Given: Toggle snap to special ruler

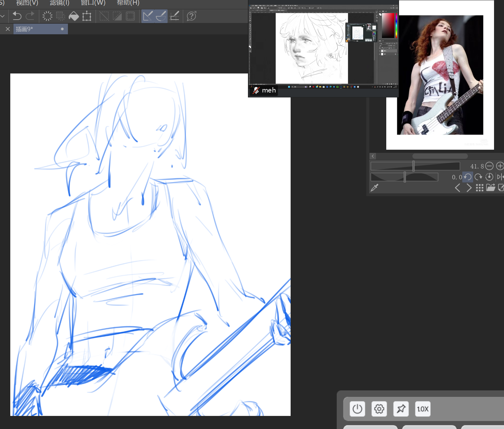Looking at the screenshot, I should pyautogui.click(x=161, y=16).
